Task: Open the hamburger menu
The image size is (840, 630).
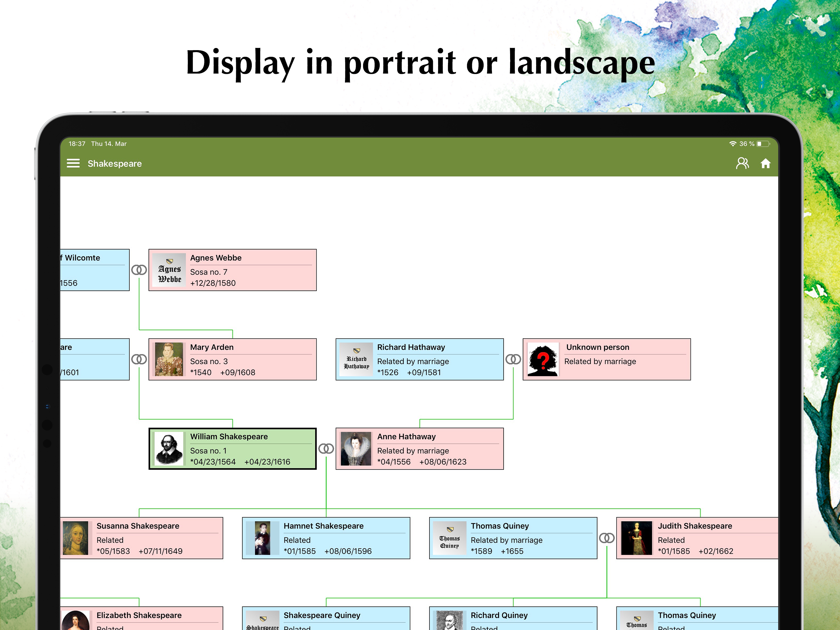Action: [x=73, y=163]
